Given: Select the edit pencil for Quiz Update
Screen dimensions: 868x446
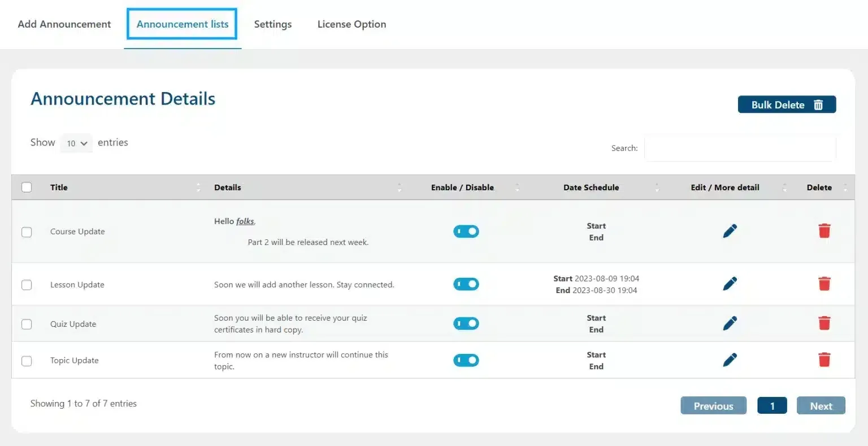Looking at the screenshot, I should tap(730, 323).
